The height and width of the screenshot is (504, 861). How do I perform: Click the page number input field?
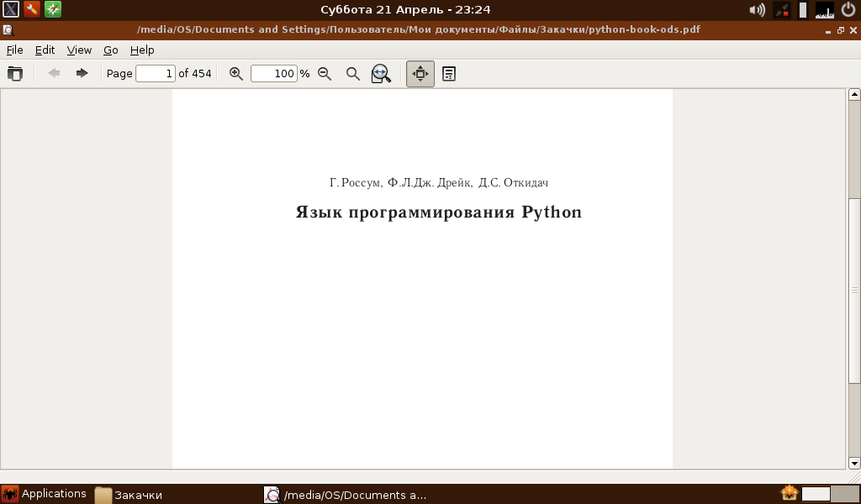156,73
